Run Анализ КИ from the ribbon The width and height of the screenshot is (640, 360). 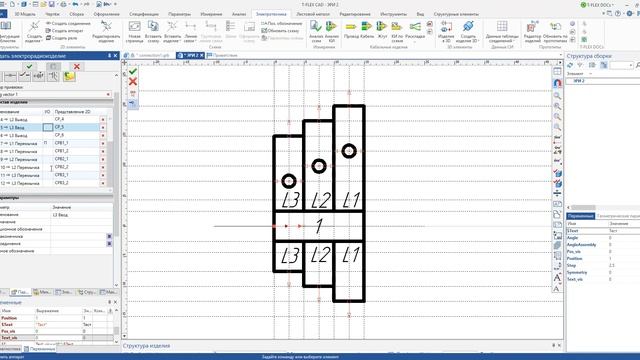(331, 31)
